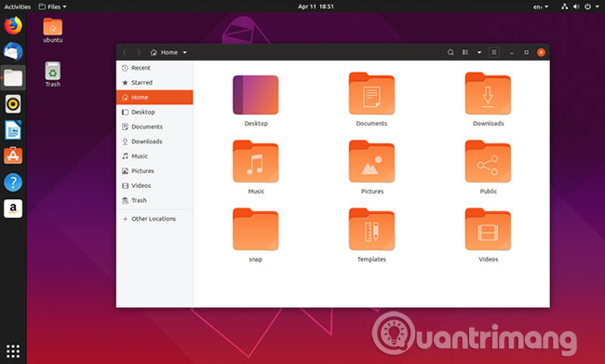Select the Templates folder icon
This screenshot has width=605, height=364.
pos(371,229)
